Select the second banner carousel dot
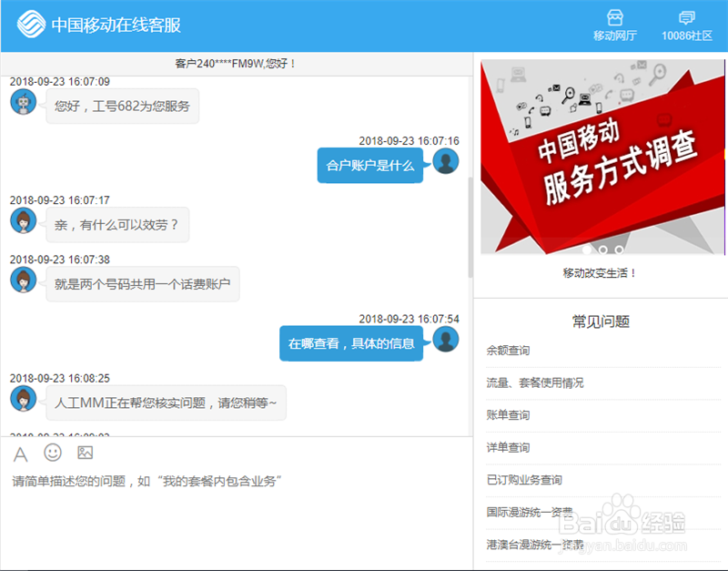The image size is (728, 571). [603, 250]
